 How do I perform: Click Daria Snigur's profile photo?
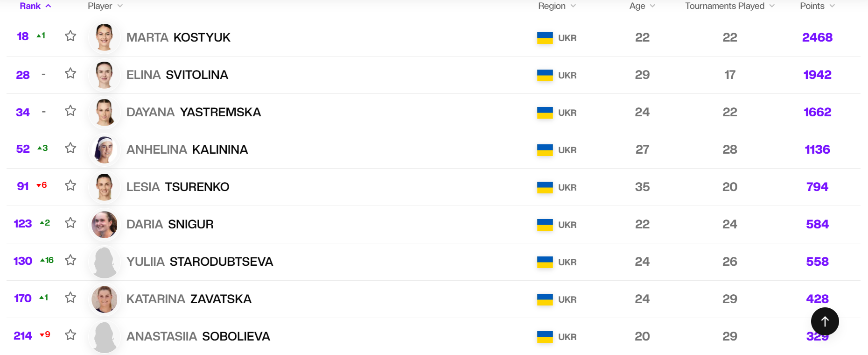(104, 225)
